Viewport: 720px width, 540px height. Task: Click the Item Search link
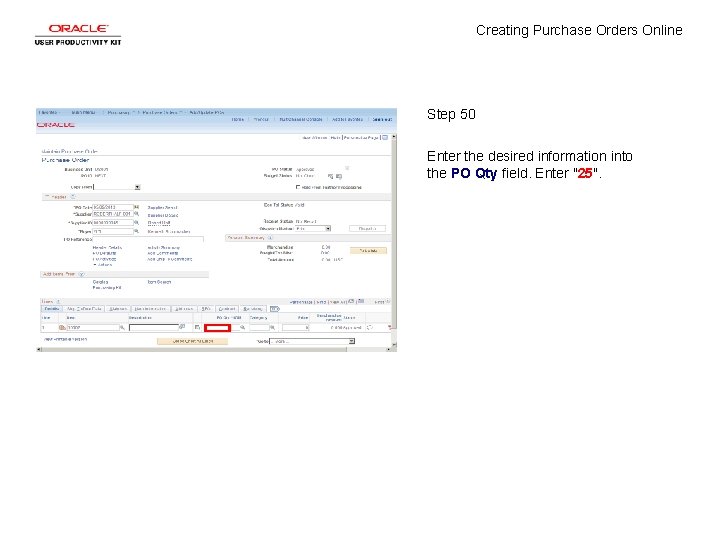[159, 282]
